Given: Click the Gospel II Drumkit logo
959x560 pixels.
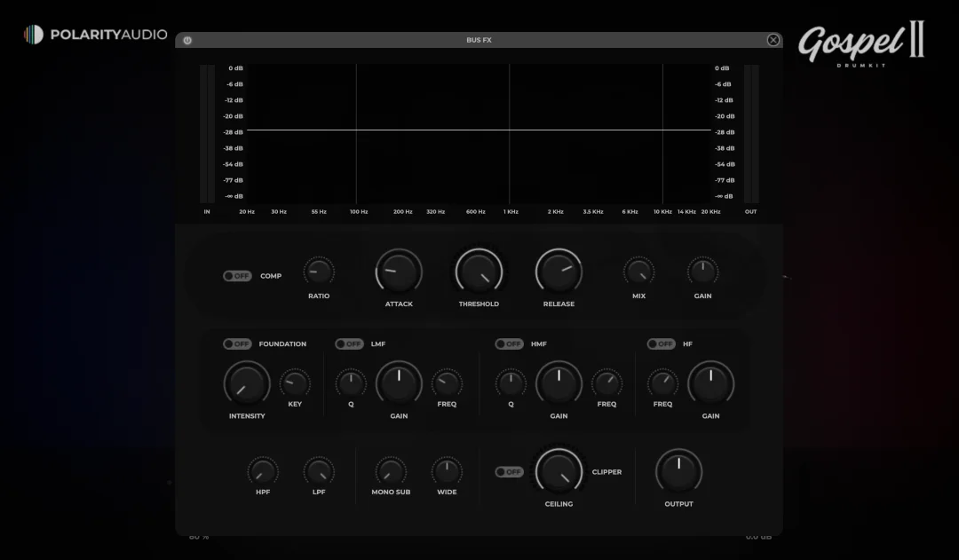Looking at the screenshot, I should point(860,43).
